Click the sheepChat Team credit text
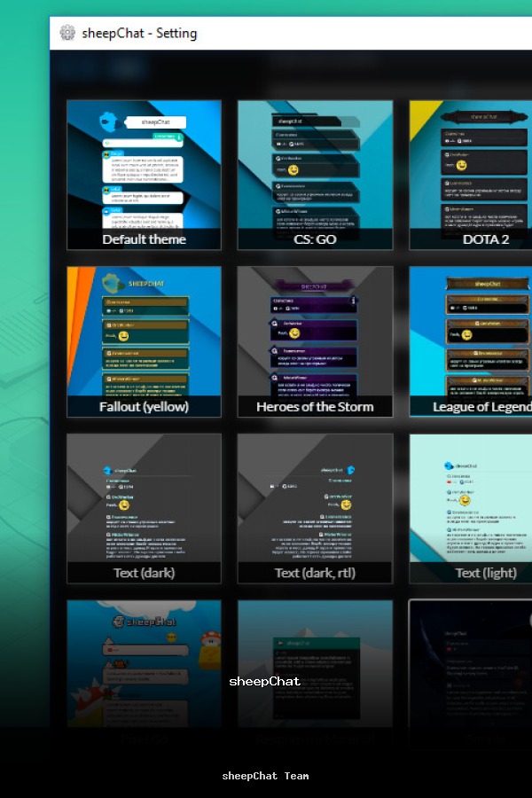Screen dimensions: 532x798 tap(265, 776)
